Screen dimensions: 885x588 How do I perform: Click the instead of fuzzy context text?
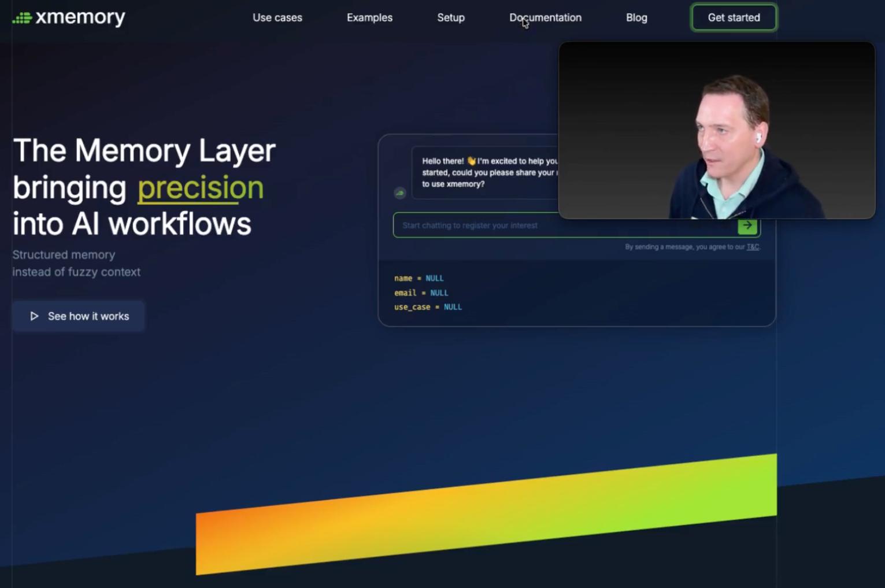[x=77, y=272]
